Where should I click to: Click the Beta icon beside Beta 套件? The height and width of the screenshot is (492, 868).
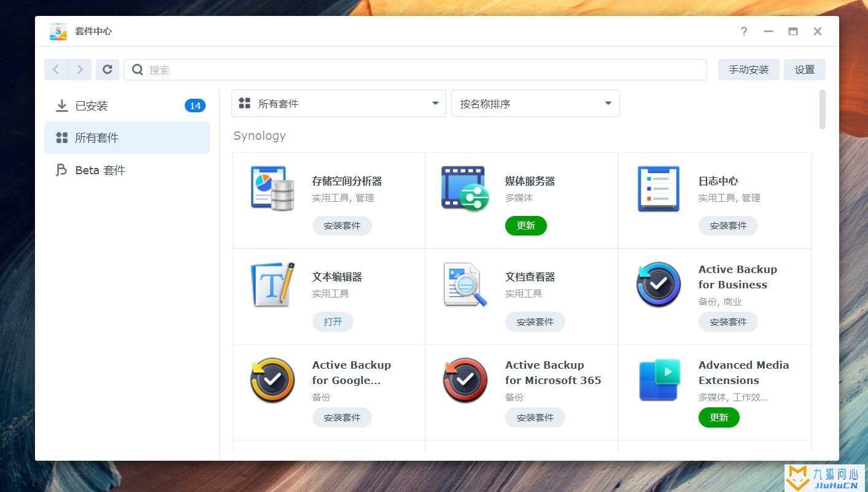tap(61, 170)
